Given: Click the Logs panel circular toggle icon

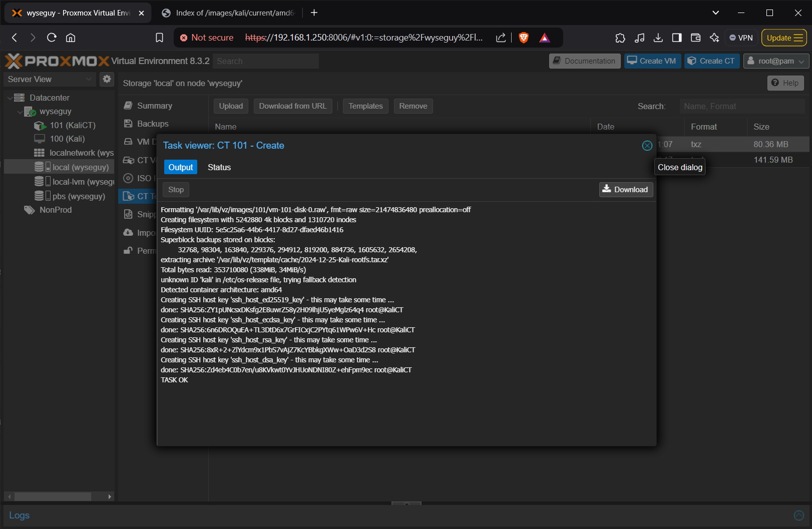Looking at the screenshot, I should [799, 515].
